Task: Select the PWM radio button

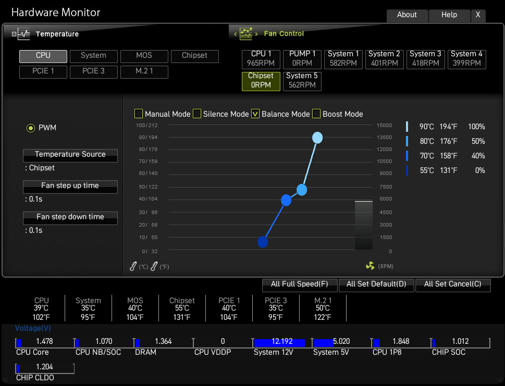Action: click(x=30, y=128)
